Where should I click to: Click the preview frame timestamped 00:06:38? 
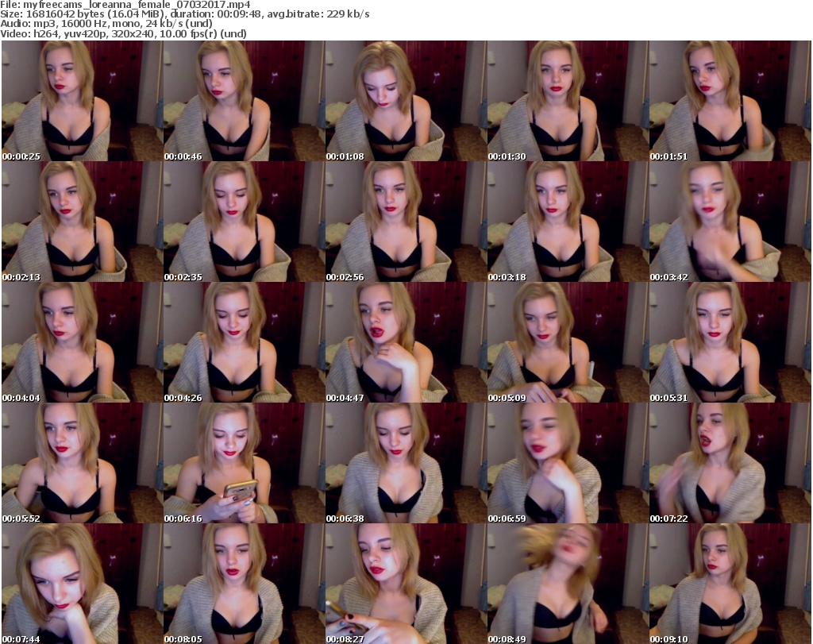(x=406, y=463)
